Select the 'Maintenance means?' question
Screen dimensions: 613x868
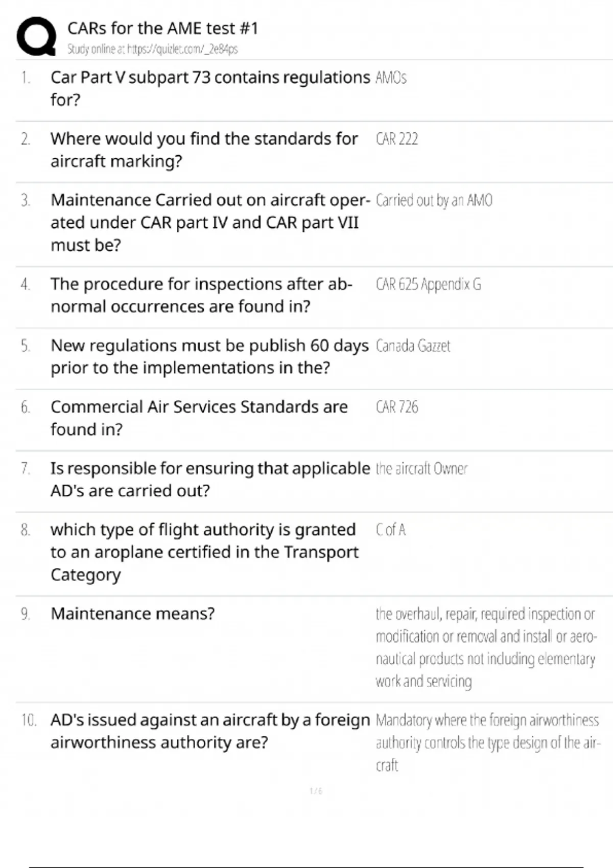point(133,613)
